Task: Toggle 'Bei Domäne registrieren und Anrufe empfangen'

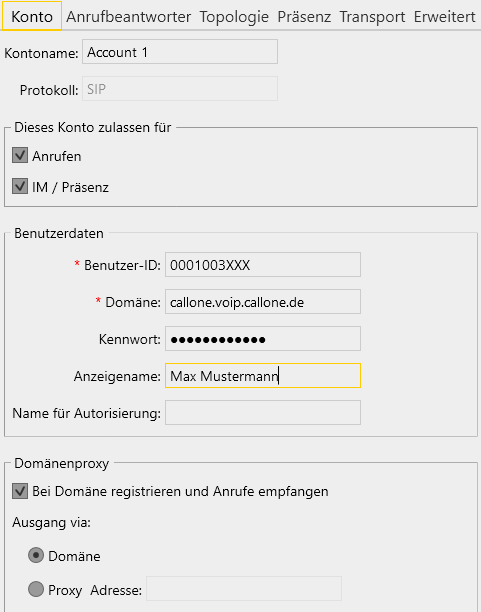Action: (x=20, y=491)
